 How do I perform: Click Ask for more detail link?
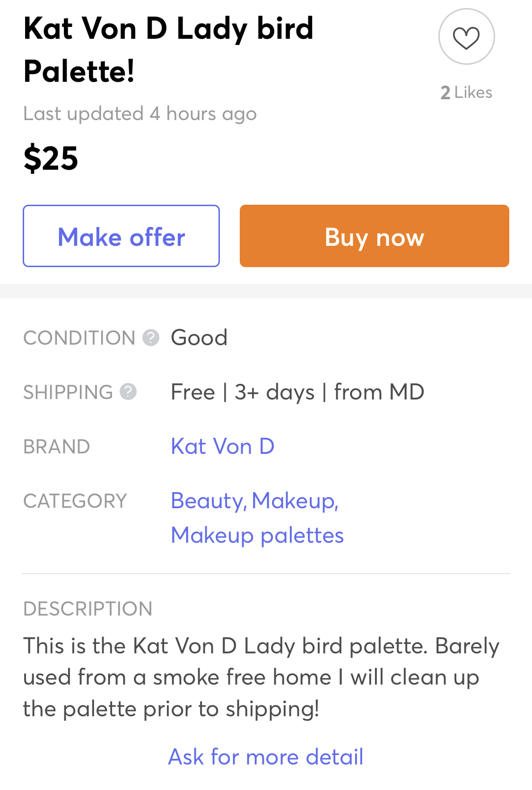[266, 756]
